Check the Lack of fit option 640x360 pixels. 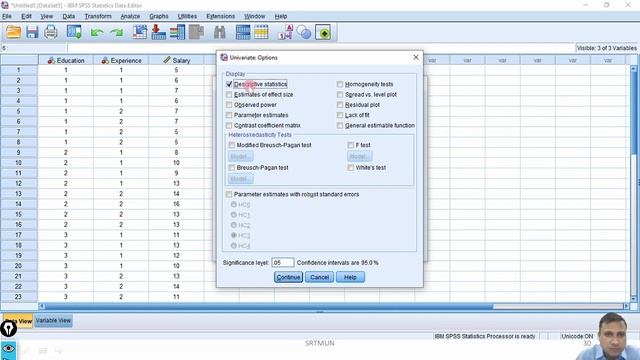click(340, 115)
